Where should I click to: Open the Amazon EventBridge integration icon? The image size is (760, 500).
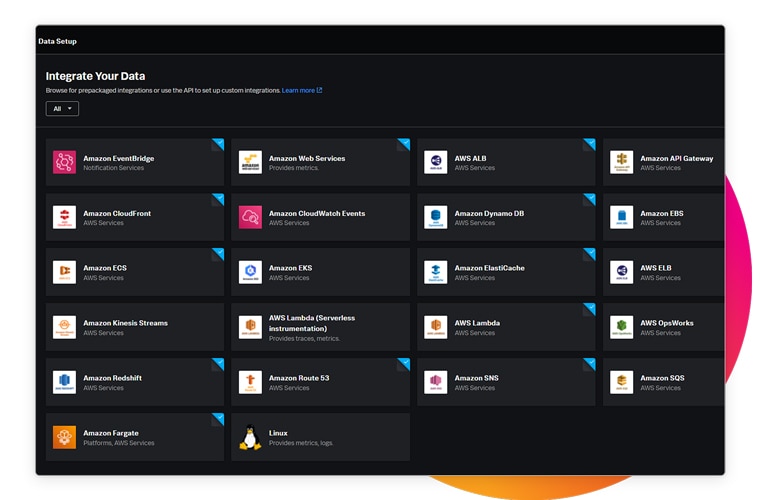(64, 162)
